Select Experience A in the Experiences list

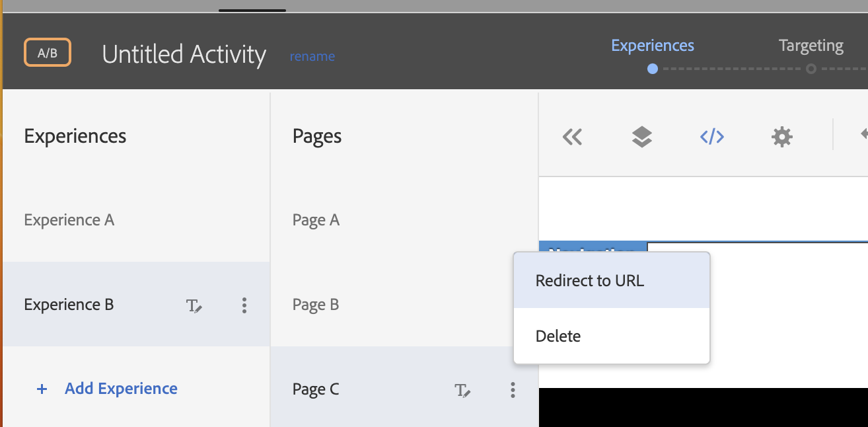pyautogui.click(x=69, y=219)
